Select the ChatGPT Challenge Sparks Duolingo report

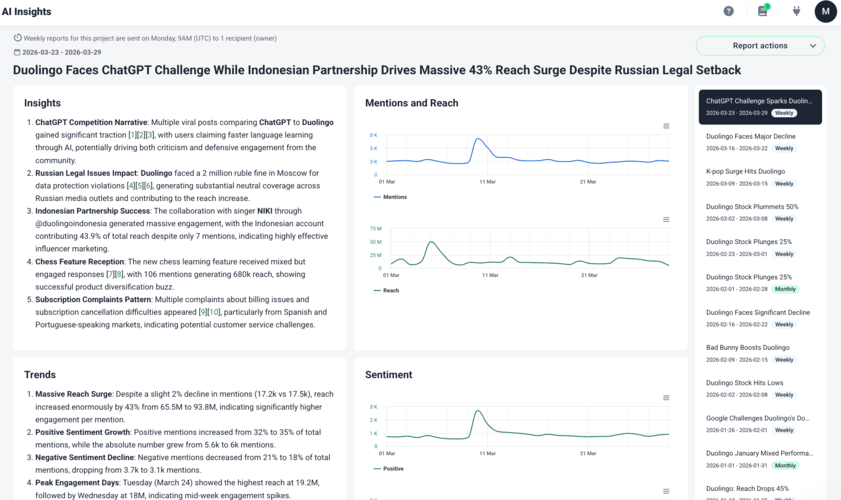pos(760,107)
